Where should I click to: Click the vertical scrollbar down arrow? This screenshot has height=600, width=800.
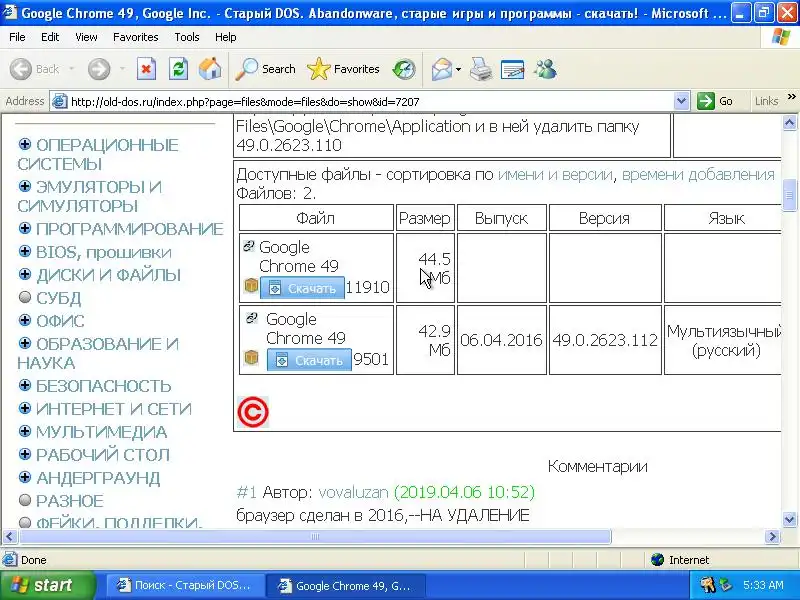[x=789, y=520]
